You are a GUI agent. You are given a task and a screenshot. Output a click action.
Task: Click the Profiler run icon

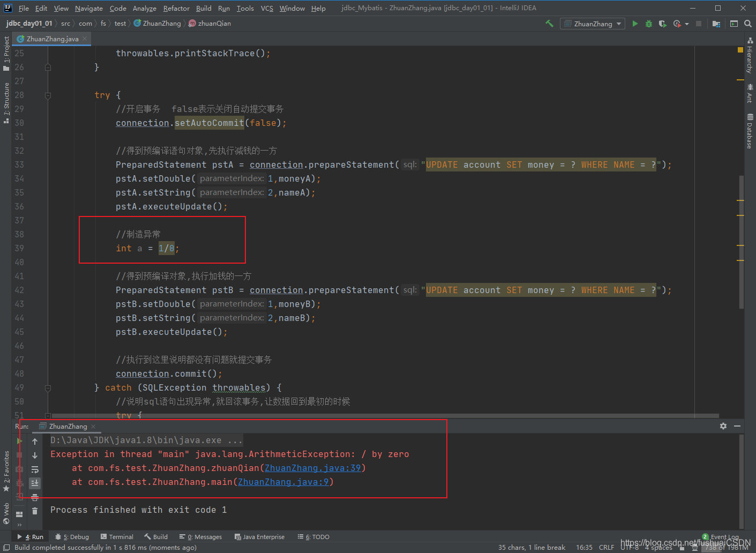pyautogui.click(x=677, y=24)
